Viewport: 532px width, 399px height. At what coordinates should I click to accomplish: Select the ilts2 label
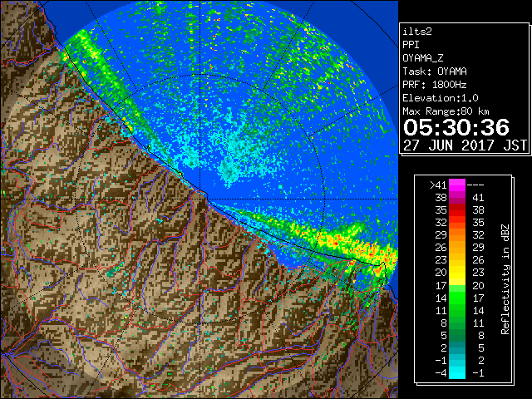(417, 32)
